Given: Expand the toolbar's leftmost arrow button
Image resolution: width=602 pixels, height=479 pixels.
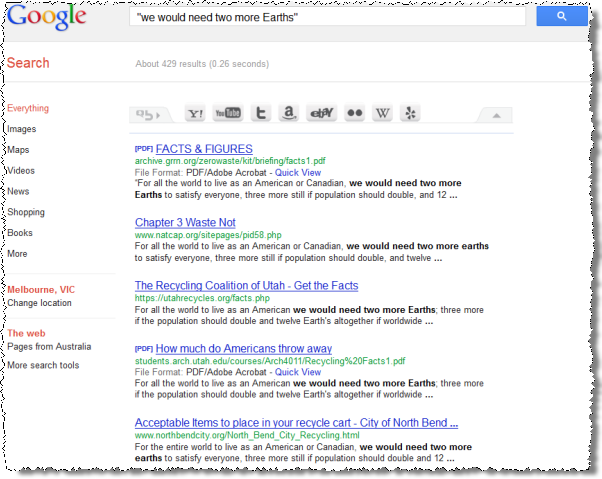Looking at the screenshot, I should click(x=148, y=115).
